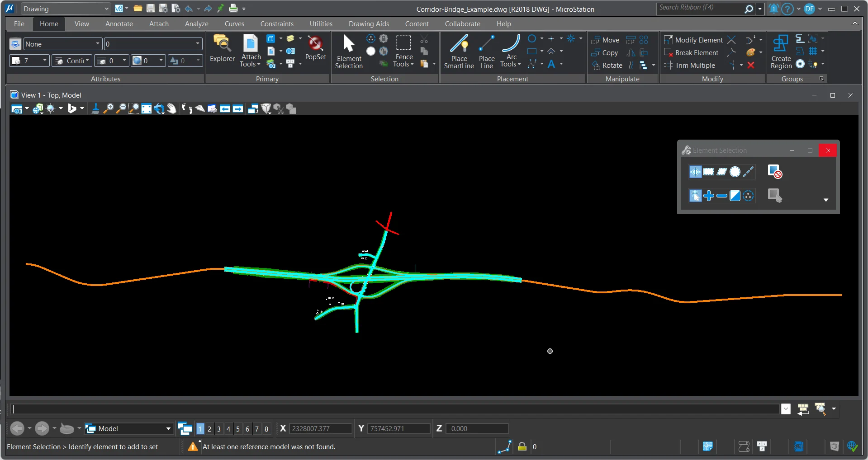Click the Rotate button in Manipulate
Viewport: 868px width, 460px height.
(607, 66)
